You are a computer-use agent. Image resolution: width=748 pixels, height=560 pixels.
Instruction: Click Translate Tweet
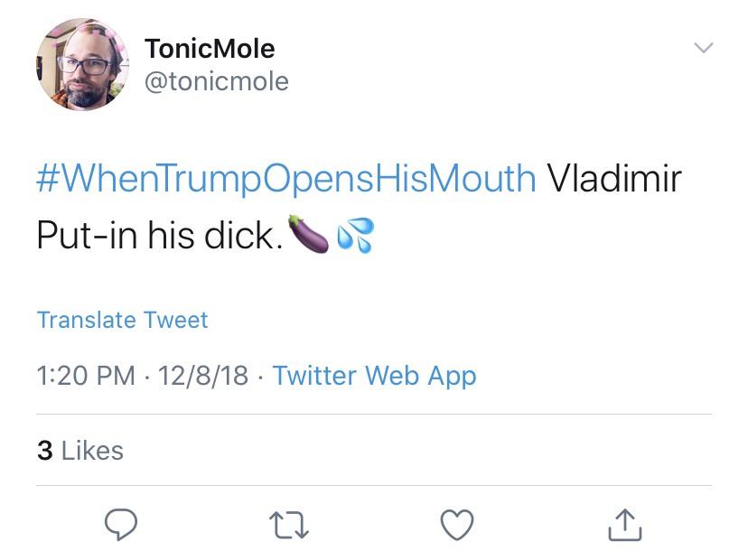[x=122, y=320]
